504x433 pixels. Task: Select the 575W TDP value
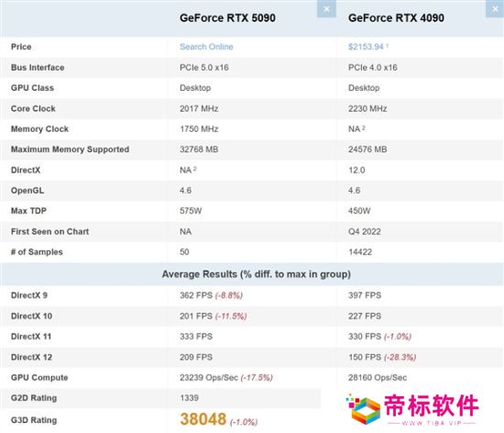[191, 211]
